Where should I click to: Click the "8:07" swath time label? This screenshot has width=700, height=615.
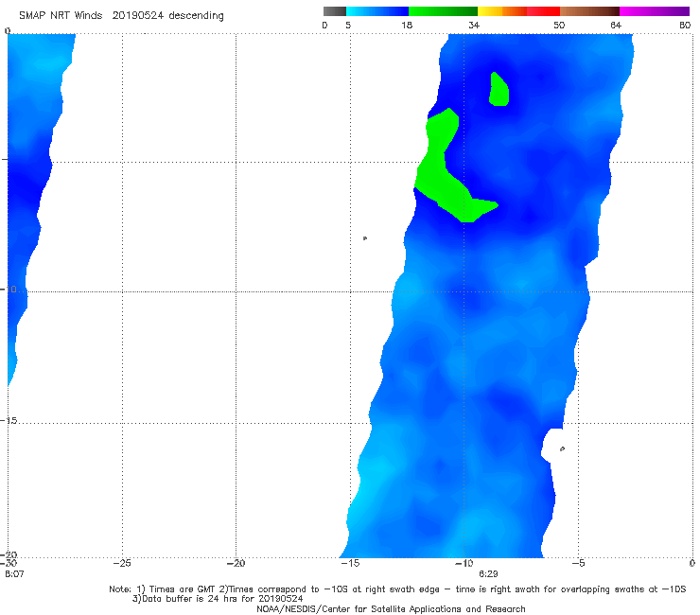(x=15, y=574)
